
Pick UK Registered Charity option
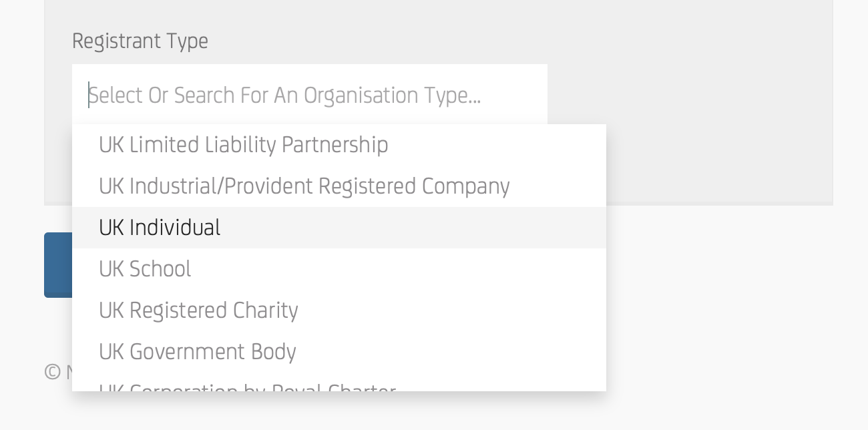[198, 310]
